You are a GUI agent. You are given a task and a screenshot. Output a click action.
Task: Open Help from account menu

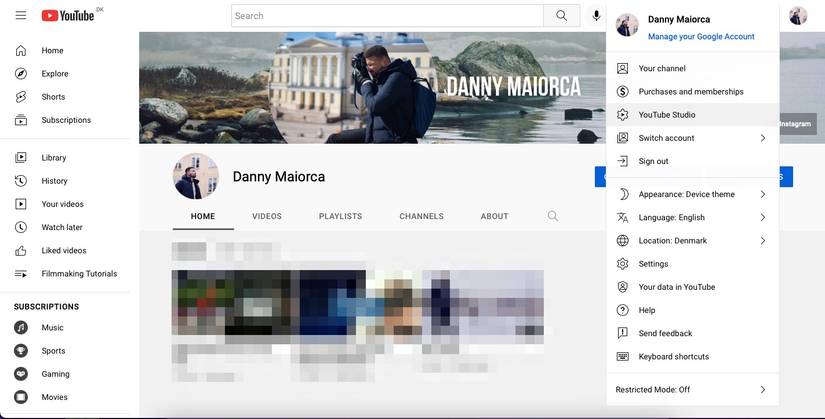(x=692, y=310)
